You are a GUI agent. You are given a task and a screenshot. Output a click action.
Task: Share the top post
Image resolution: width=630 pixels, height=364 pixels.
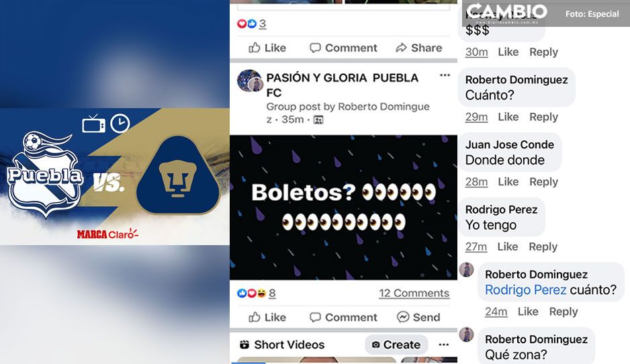pyautogui.click(x=418, y=48)
